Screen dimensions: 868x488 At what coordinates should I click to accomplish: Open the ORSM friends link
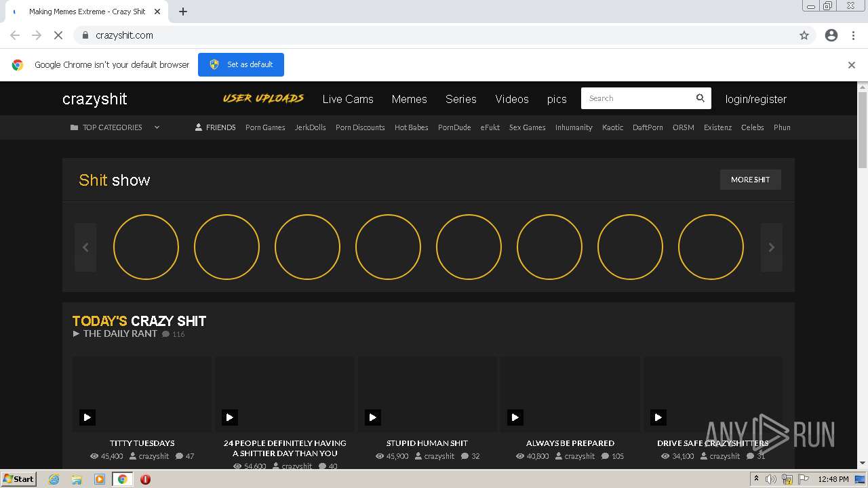tap(684, 127)
